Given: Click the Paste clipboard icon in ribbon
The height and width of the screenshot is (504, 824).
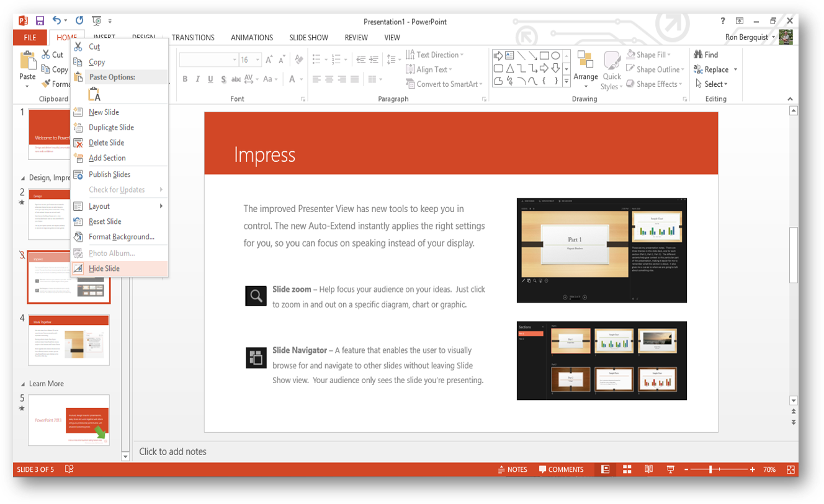Looking at the screenshot, I should pyautogui.click(x=27, y=61).
